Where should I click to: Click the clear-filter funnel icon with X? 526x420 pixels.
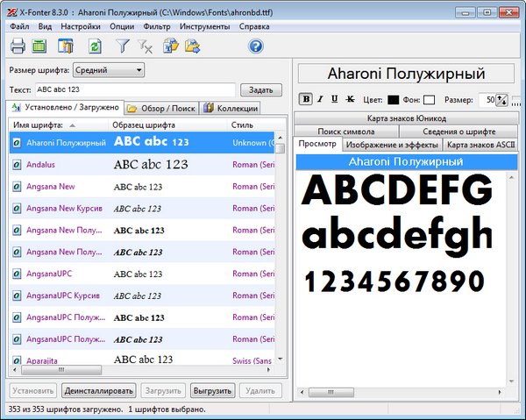(x=146, y=46)
